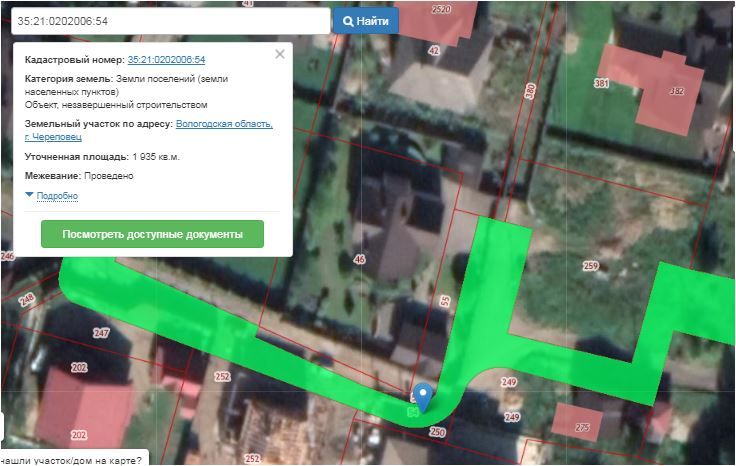The image size is (736, 466).
Task: Click the blue triangle next to Подробно
Action: click(x=30, y=195)
